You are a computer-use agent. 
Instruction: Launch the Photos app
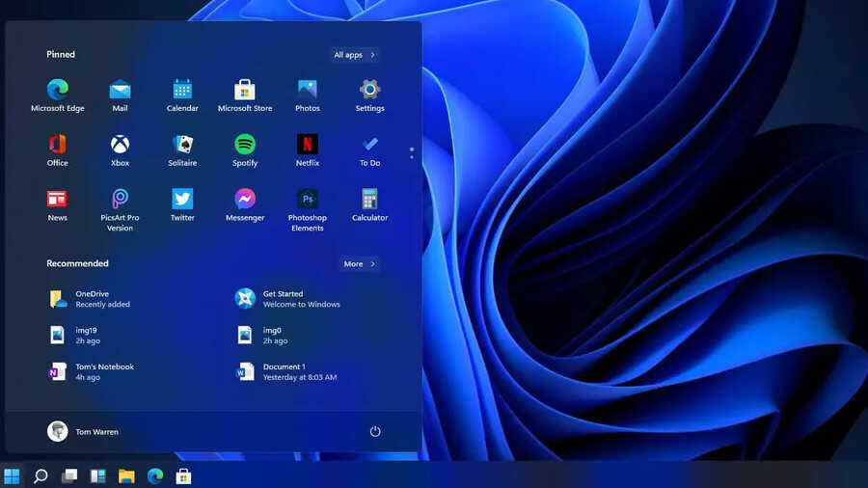coord(308,95)
